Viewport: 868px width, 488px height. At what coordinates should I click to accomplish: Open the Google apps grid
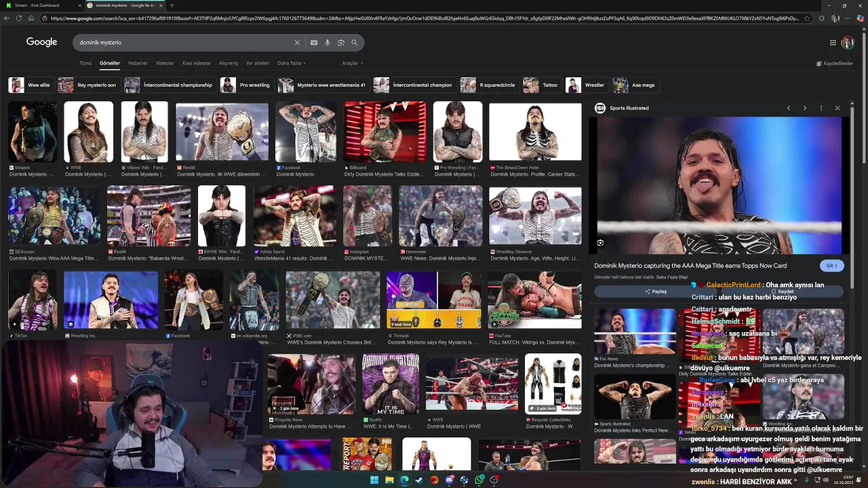click(833, 43)
